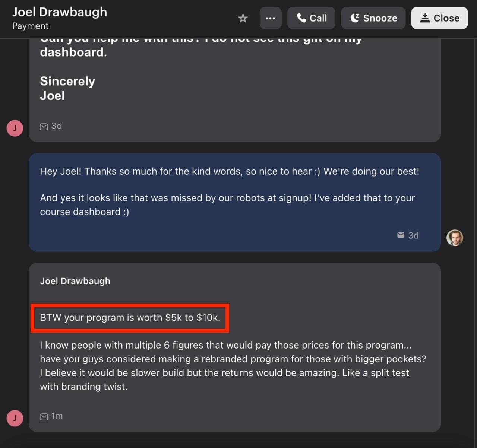The height and width of the screenshot is (448, 477).
Task: Click the 1m timestamp on the latest message
Action: tap(57, 416)
